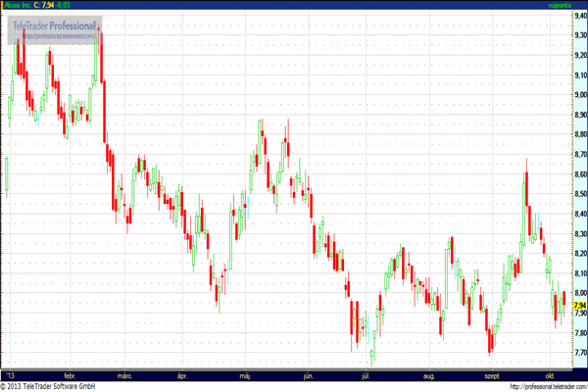
Task: Click the '13 year label on time axis
Action: coord(11,374)
